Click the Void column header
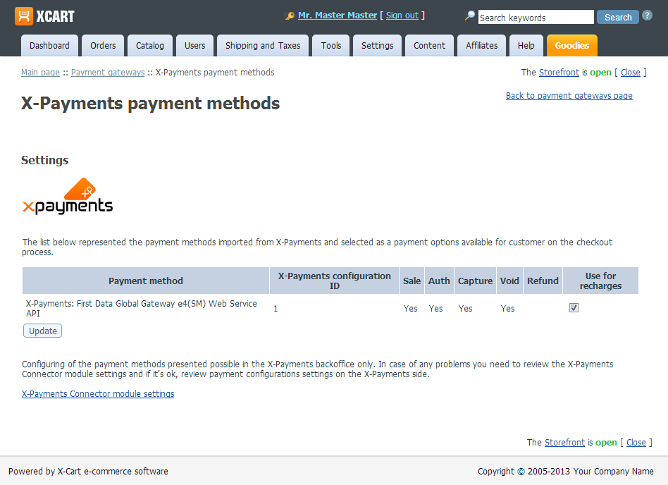The image size is (668, 485). pos(510,281)
